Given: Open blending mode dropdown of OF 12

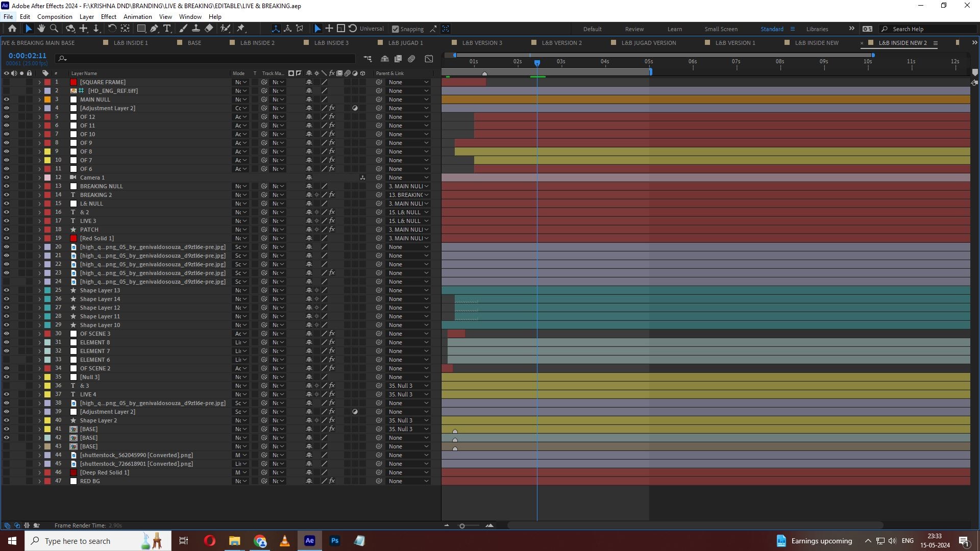Looking at the screenshot, I should pos(240,117).
